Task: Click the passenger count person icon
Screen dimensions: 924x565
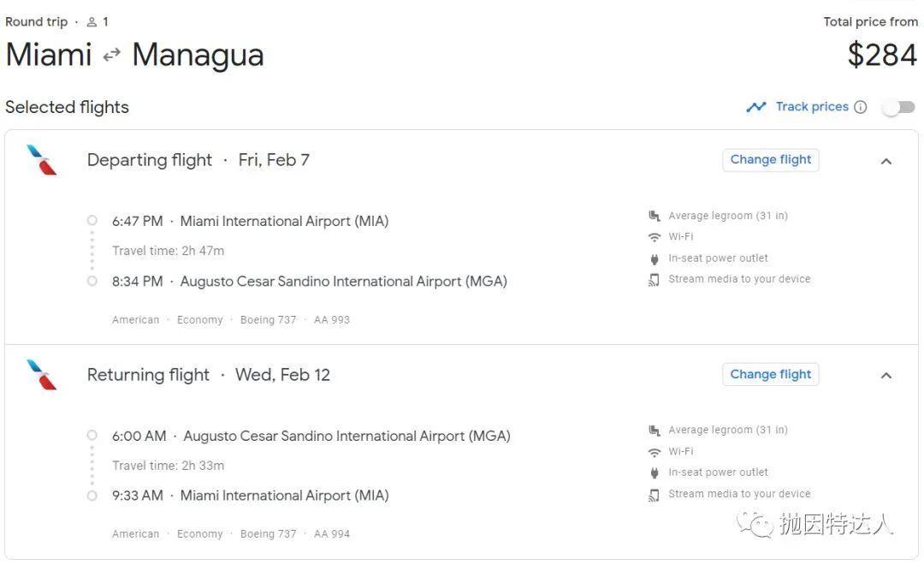Action: (x=92, y=22)
